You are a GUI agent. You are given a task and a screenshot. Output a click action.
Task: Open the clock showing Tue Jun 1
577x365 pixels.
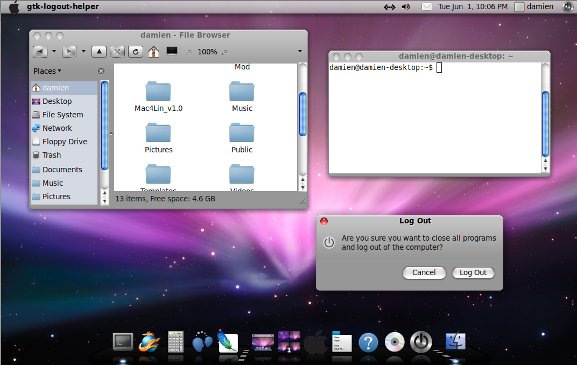[472, 7]
